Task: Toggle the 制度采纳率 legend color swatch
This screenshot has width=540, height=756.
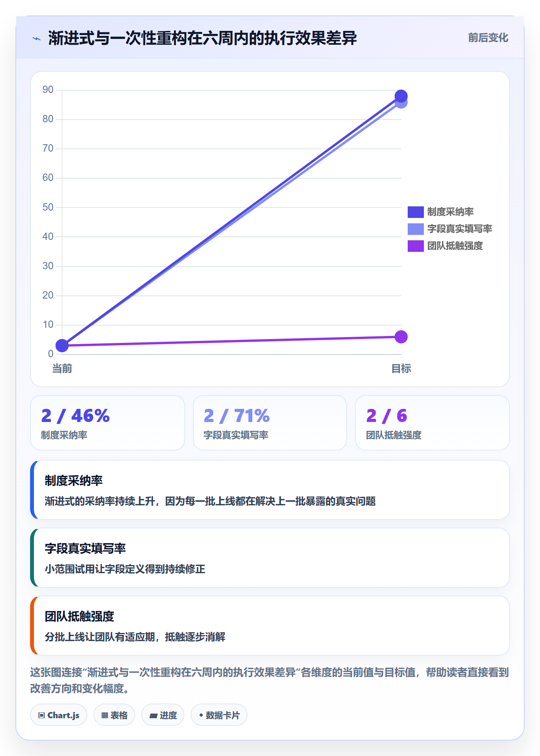Action: tap(416, 212)
